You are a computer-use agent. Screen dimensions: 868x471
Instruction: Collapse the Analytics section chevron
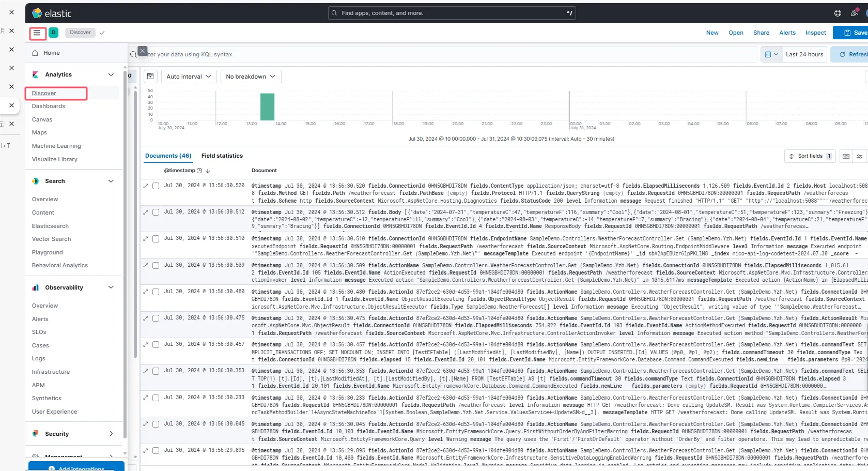pos(111,74)
